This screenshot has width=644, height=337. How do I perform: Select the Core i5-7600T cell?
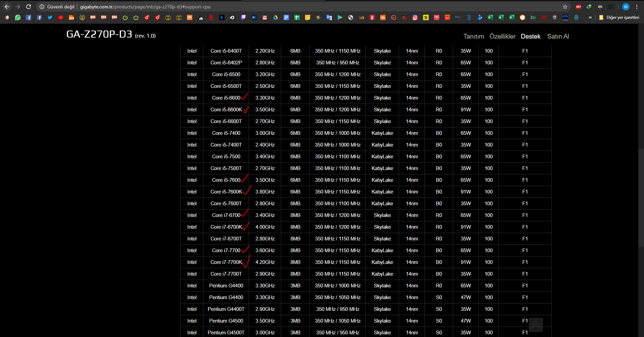pos(226,204)
